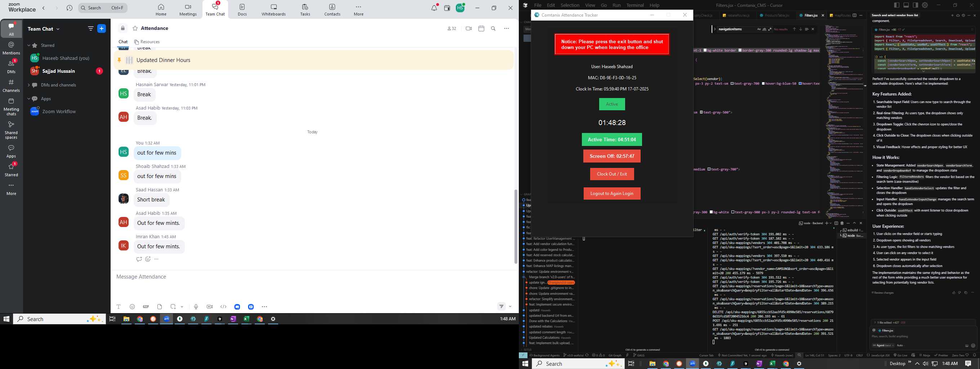Switch to Resources tab in Attendance
This screenshot has width=980, height=369.
(147, 42)
